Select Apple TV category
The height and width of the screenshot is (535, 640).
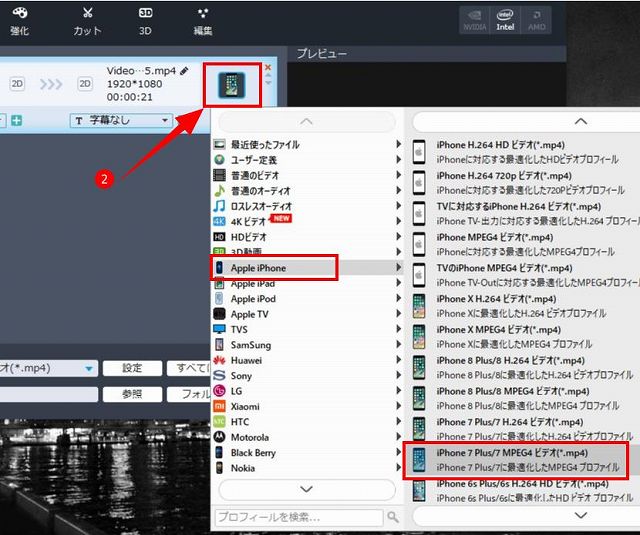tap(306, 314)
